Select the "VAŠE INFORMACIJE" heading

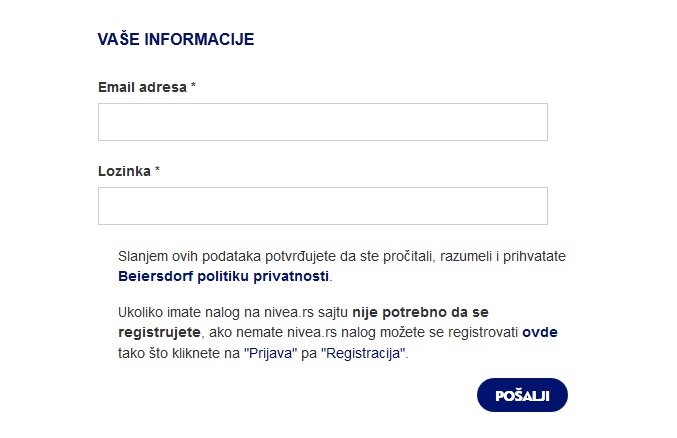pos(176,39)
